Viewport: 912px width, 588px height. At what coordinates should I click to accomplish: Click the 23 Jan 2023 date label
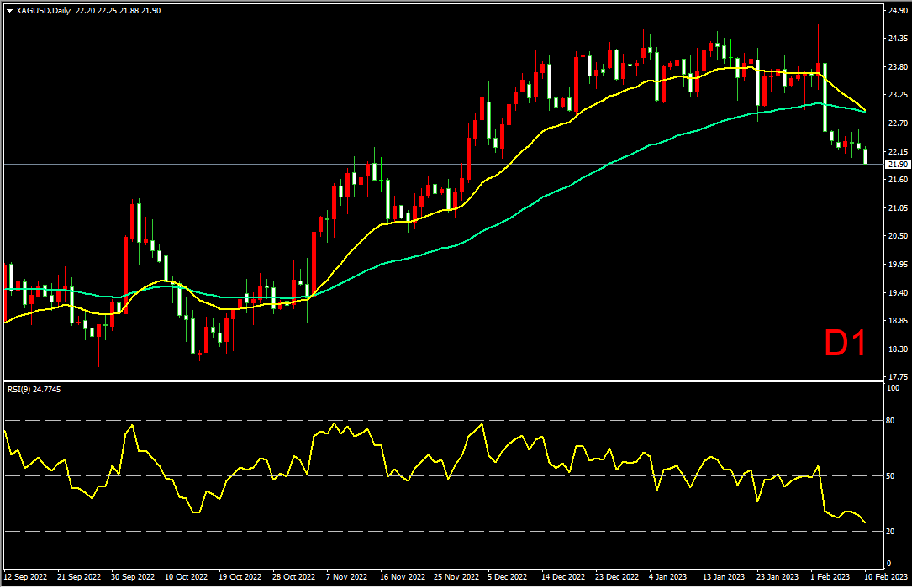click(778, 577)
